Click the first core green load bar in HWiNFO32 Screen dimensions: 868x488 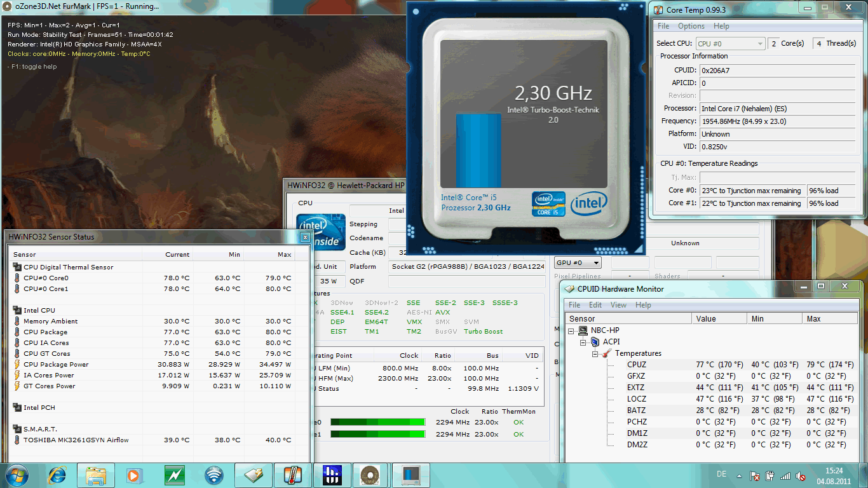[378, 422]
